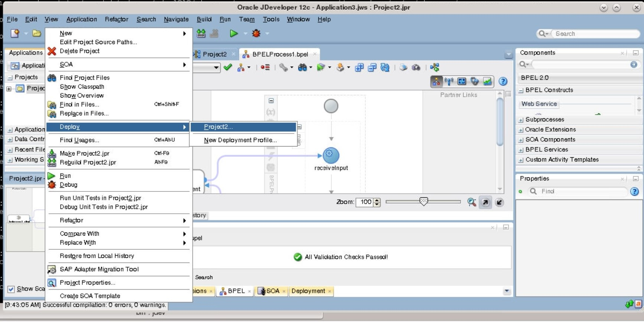644x322 pixels.
Task: Select Project2... in Deploy submenu
Action: tap(243, 127)
